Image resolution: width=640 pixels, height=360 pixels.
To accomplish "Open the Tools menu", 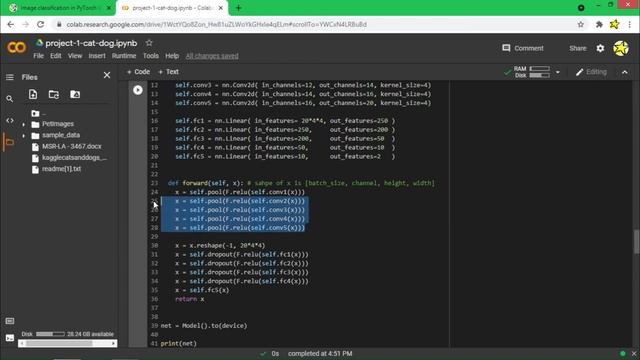I will click(x=151, y=56).
